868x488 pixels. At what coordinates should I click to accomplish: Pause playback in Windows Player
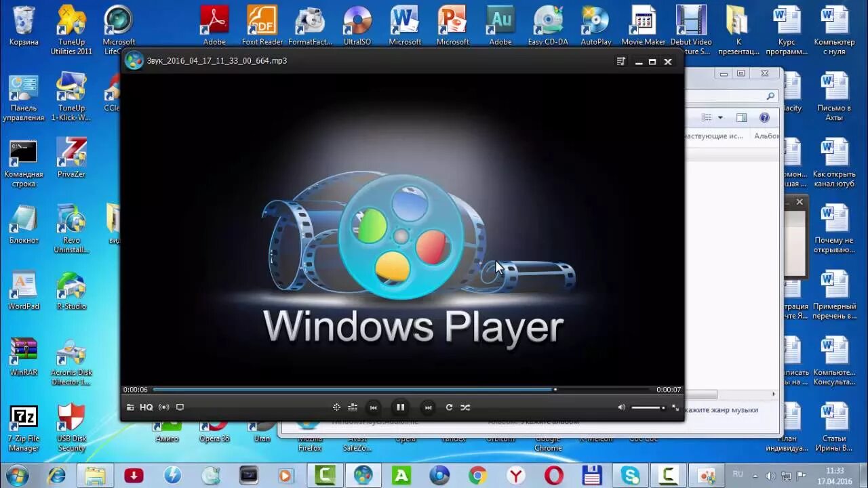click(400, 407)
